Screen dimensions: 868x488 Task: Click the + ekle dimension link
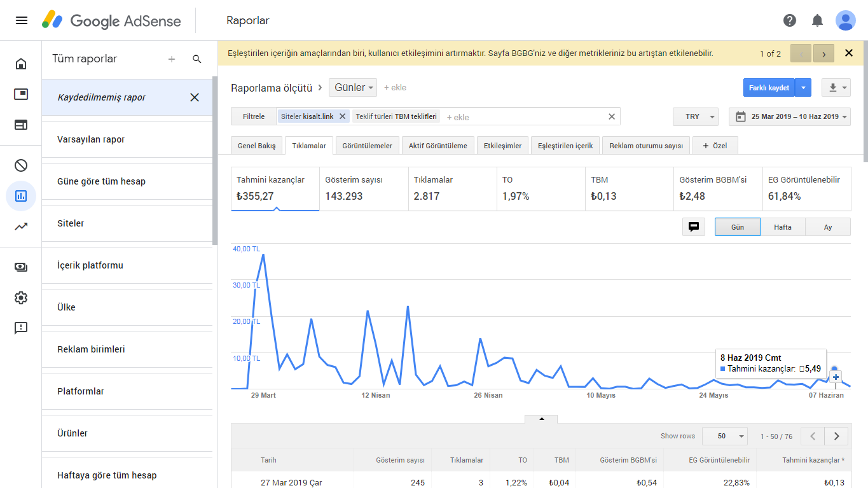tap(395, 87)
